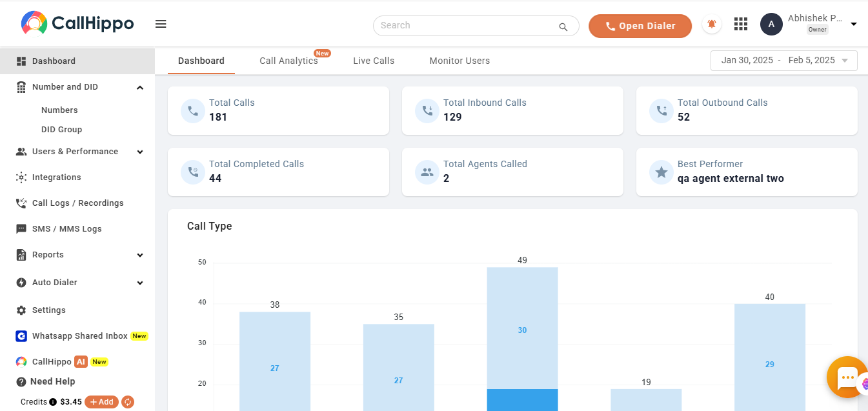Open Numbers submenu item
The width and height of the screenshot is (868, 411).
59,110
